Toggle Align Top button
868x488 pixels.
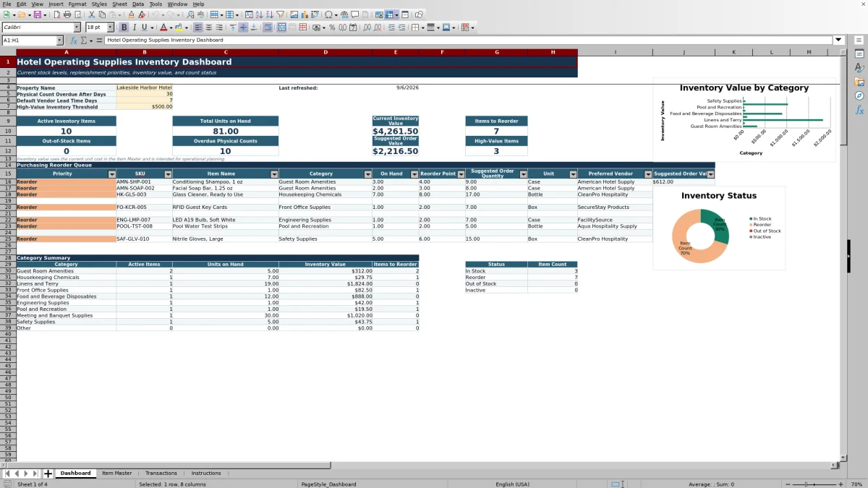(232, 27)
